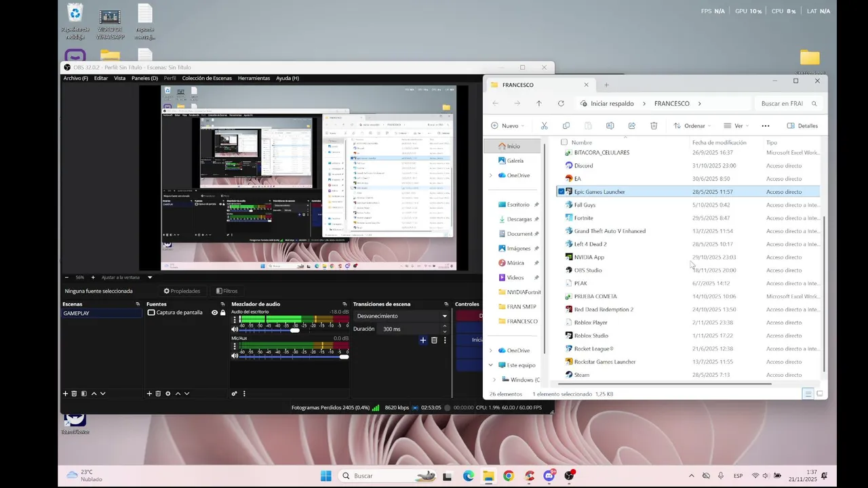This screenshot has height=488, width=868.
Task: Copy selected file in Explorer toolbar
Action: (x=566, y=125)
